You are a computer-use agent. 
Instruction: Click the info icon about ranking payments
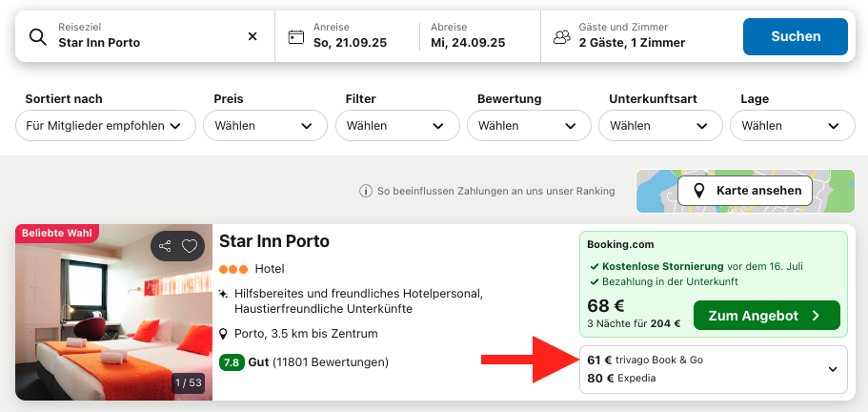(x=365, y=191)
